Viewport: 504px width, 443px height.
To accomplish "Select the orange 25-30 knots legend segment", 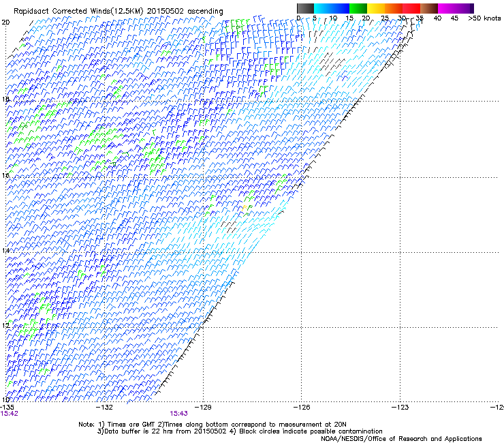I will pos(394,8).
